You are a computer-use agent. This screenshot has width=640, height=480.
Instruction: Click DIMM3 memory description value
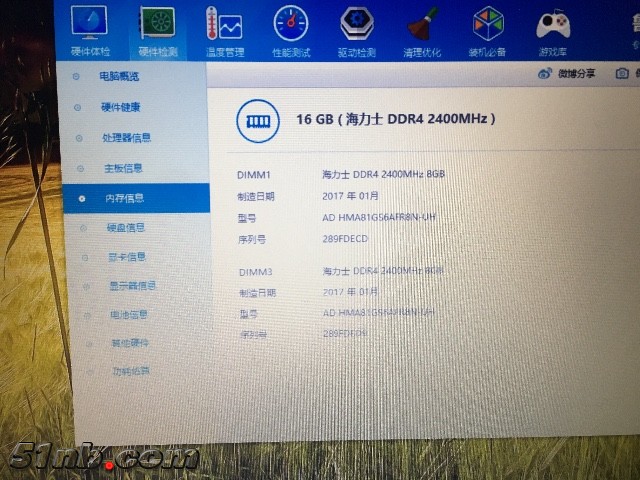pos(383,271)
